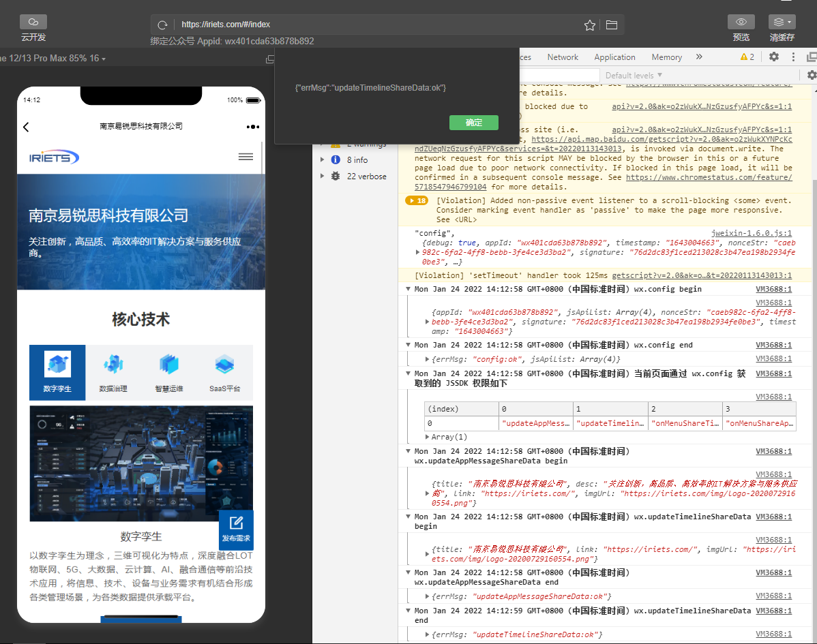Expand the 8 info message group
This screenshot has height=644, width=817.
coord(322,160)
